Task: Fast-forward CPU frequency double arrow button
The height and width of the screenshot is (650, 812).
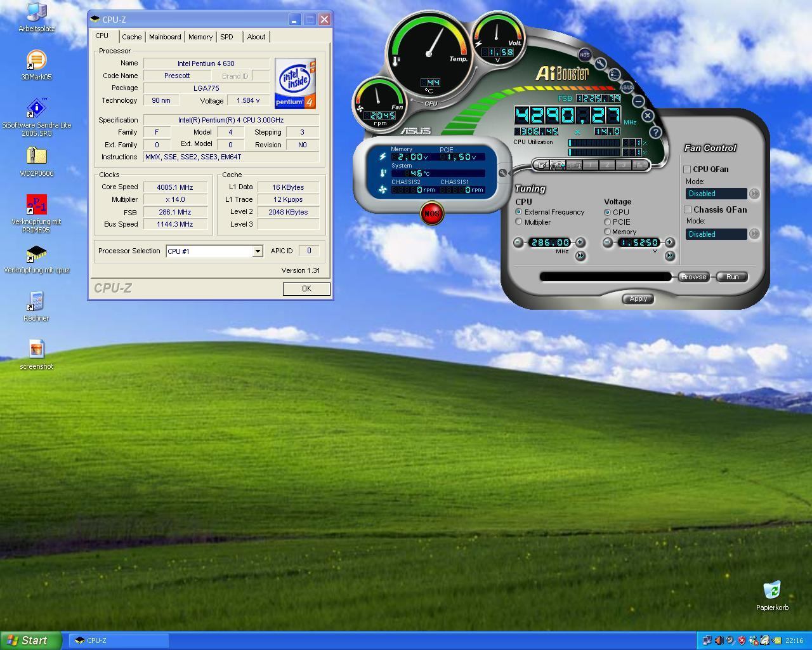Action: pyautogui.click(x=580, y=255)
